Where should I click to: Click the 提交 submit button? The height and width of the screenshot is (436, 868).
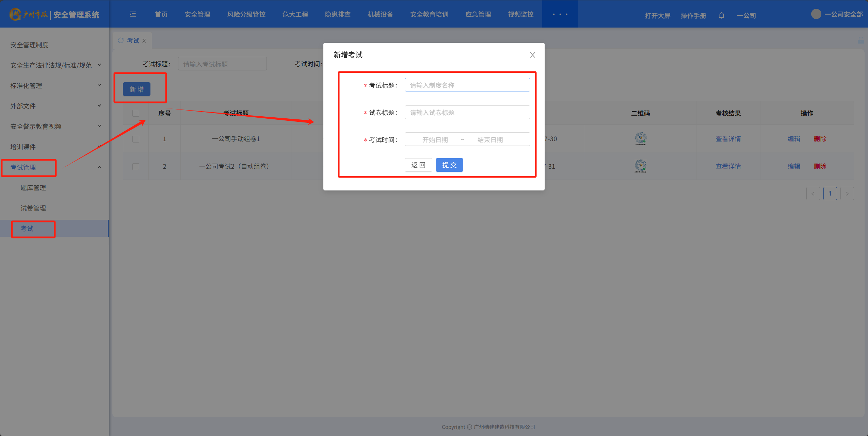449,165
